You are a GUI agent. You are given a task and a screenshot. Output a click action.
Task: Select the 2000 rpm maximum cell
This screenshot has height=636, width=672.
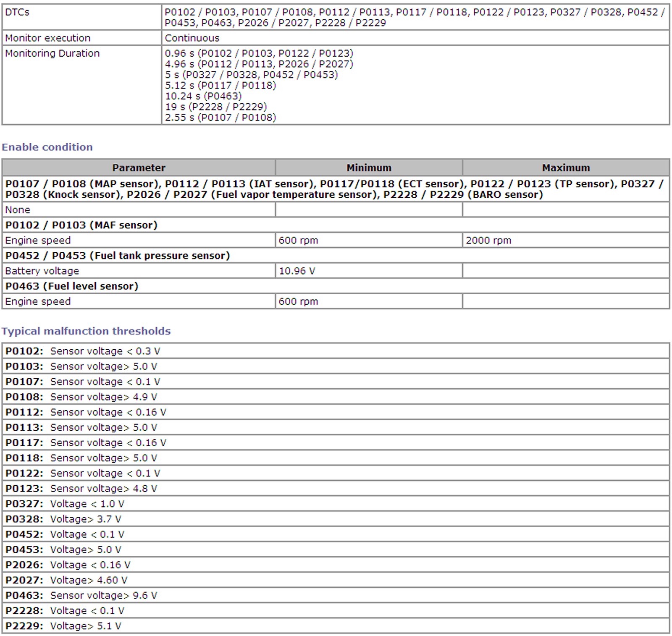pyautogui.click(x=488, y=241)
